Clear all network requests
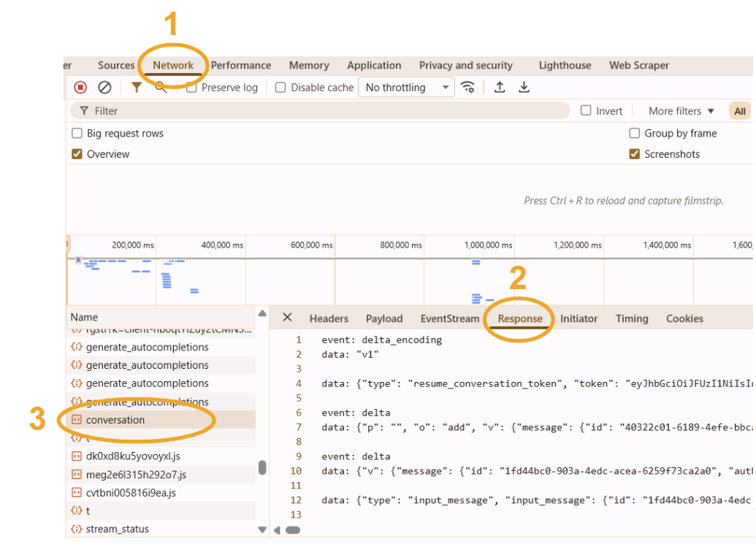 tap(104, 87)
